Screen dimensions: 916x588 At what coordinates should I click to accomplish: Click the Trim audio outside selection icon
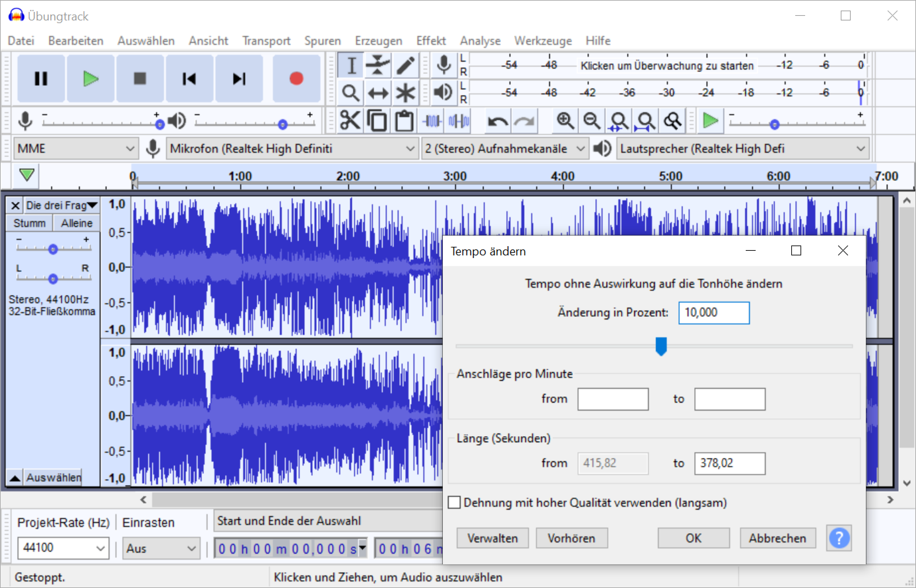(432, 121)
